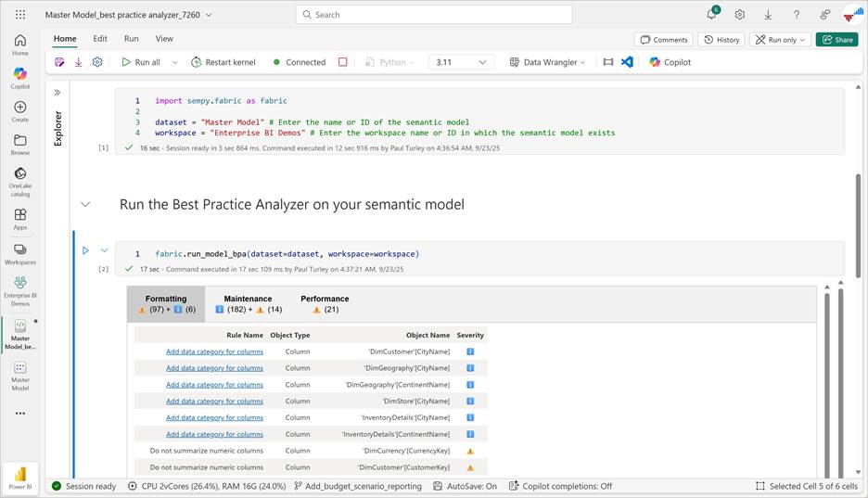This screenshot has width=868, height=498.
Task: Expand the Explorer panel chevrons
Action: pyautogui.click(x=57, y=93)
